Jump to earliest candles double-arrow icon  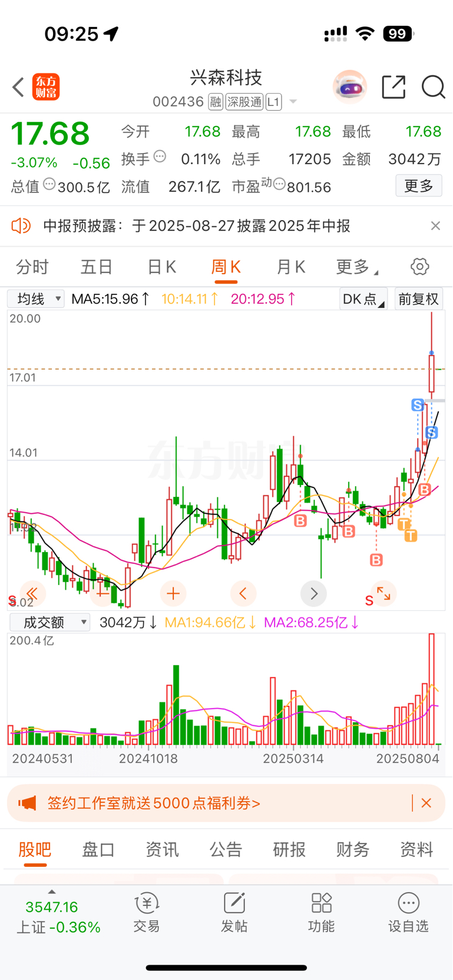tap(33, 593)
